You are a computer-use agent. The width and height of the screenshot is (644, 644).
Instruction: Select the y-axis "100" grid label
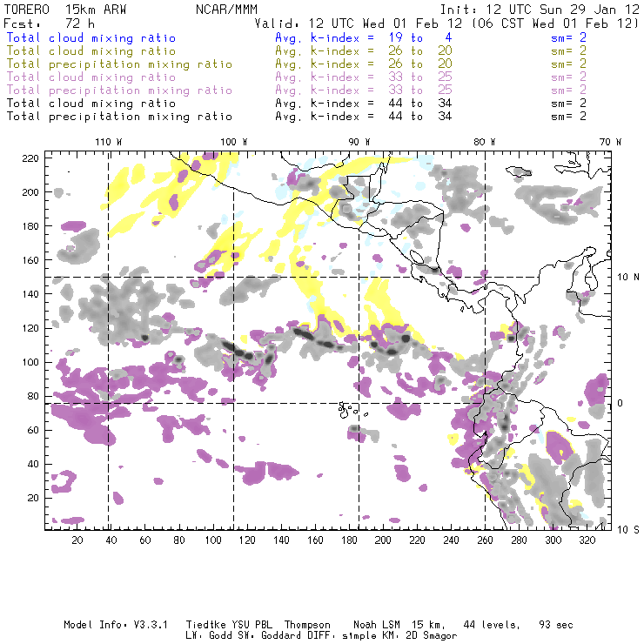tap(30, 363)
